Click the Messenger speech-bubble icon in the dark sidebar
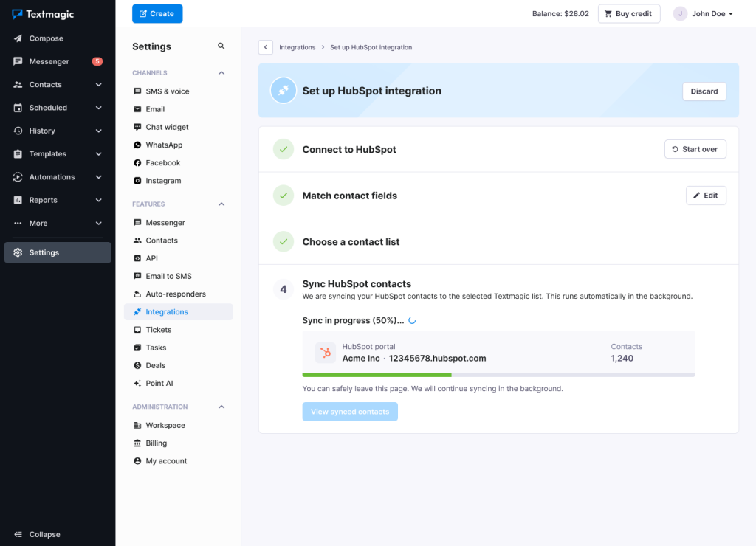This screenshot has height=546, width=756. 18,61
